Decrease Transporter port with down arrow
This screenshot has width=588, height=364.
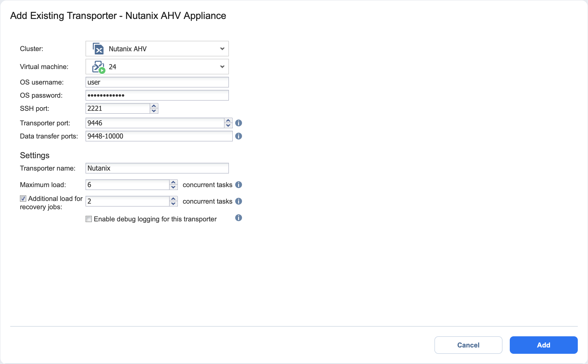click(x=228, y=125)
